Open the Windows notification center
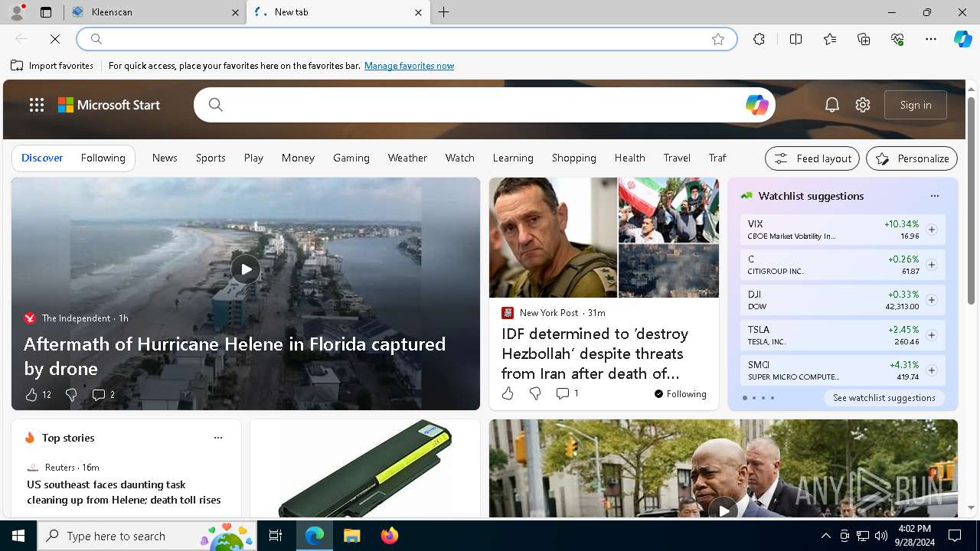This screenshot has width=980, height=551. 955,536
